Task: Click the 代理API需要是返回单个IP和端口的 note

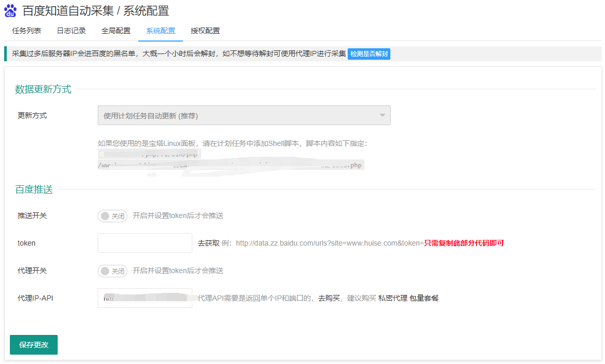Action: [256, 298]
